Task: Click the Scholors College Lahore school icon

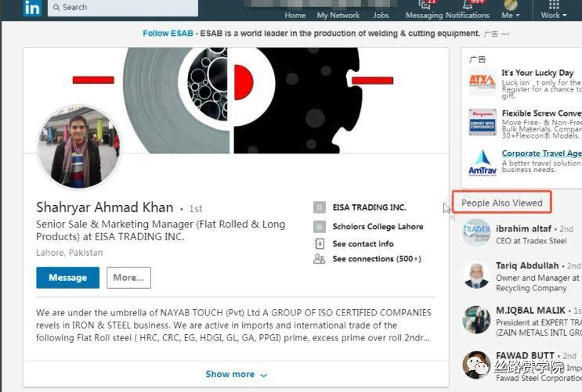Action: (x=320, y=226)
